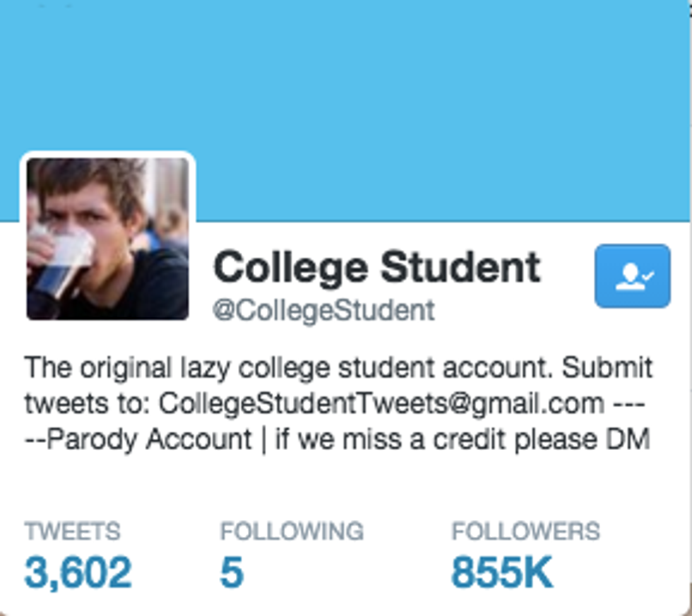692x616 pixels.
Task: Open the following list showing 5
Action: [x=232, y=572]
